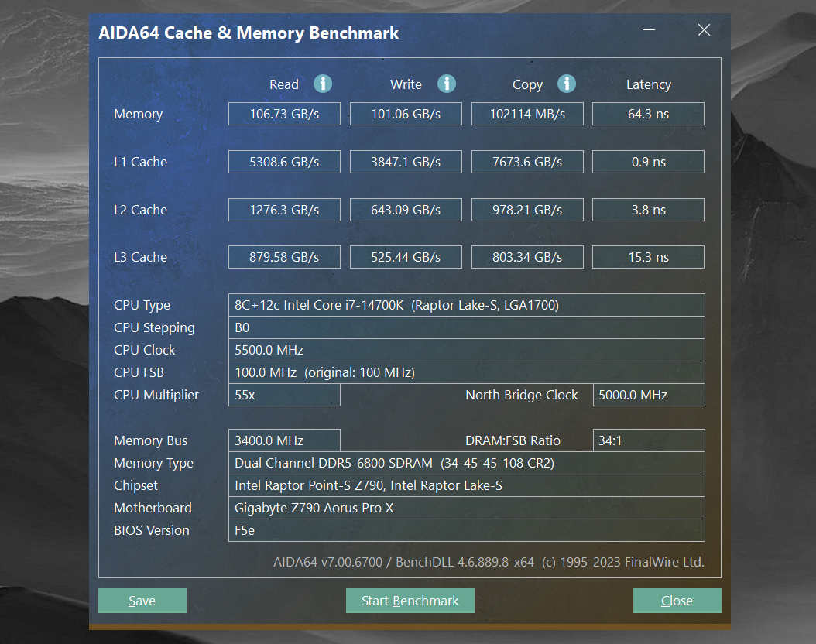Click the Copy column header label

pyautogui.click(x=527, y=85)
